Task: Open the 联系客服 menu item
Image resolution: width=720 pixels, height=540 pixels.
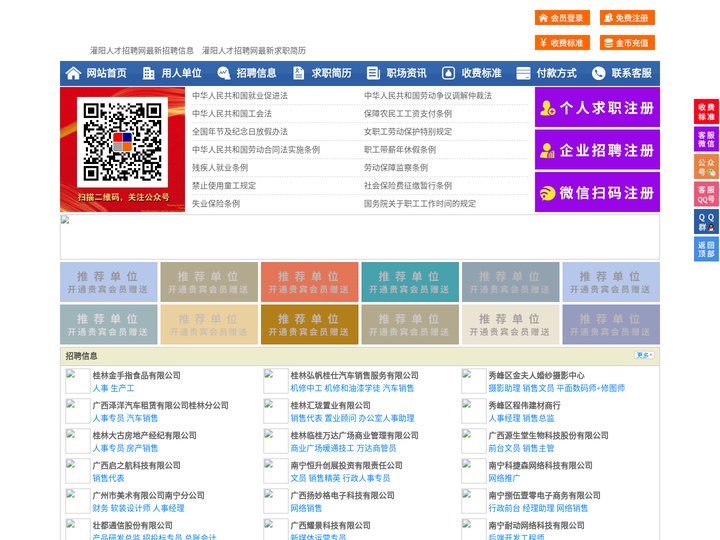Action: coord(631,73)
